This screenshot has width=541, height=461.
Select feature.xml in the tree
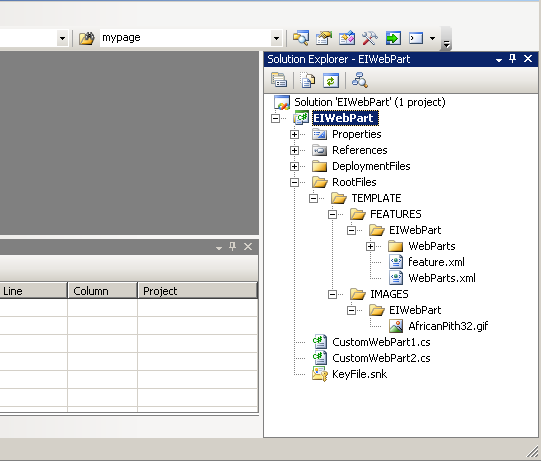[436, 262]
